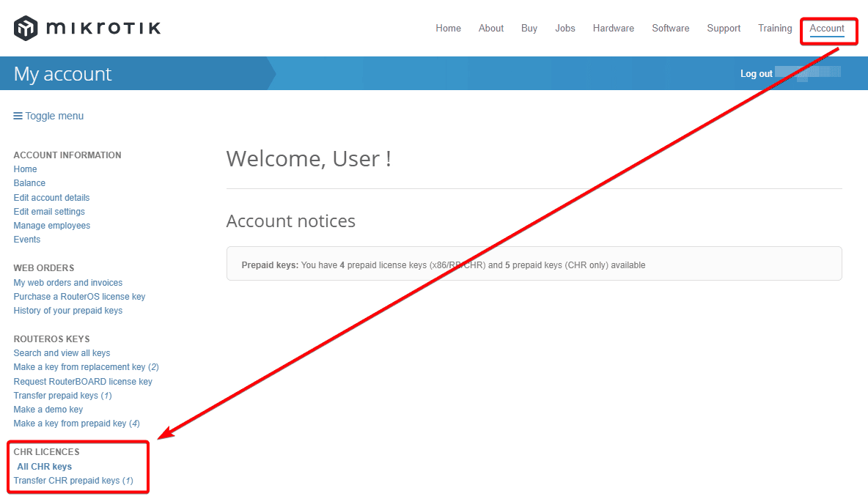Open Edit account details
Screen dimensions: 868x499
[x=51, y=197]
